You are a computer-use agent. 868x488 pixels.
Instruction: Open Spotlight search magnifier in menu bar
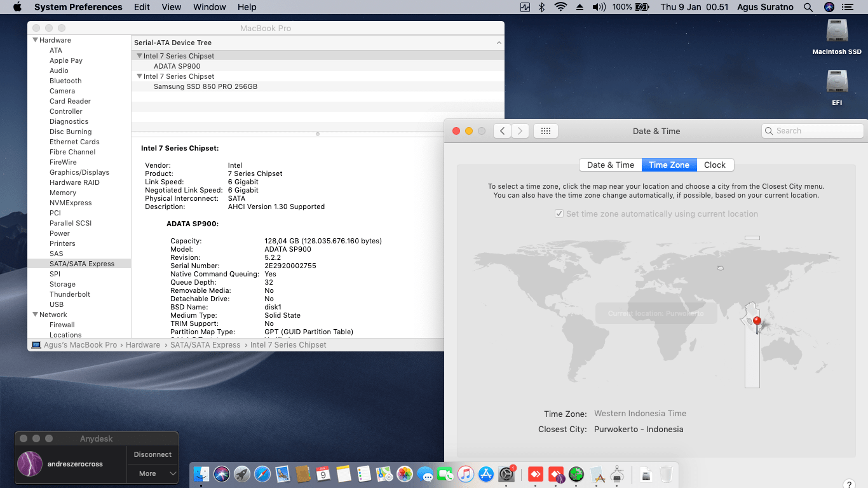[x=808, y=7]
